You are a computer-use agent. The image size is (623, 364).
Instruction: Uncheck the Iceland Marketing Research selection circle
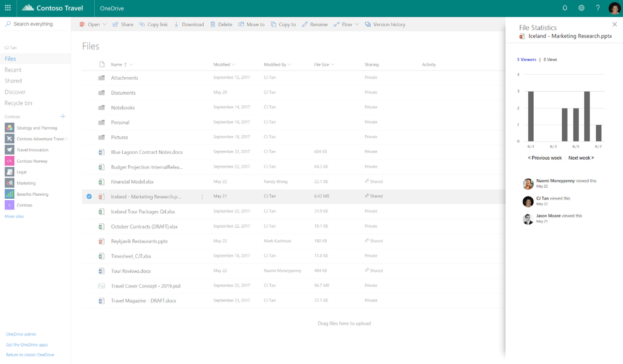89,196
